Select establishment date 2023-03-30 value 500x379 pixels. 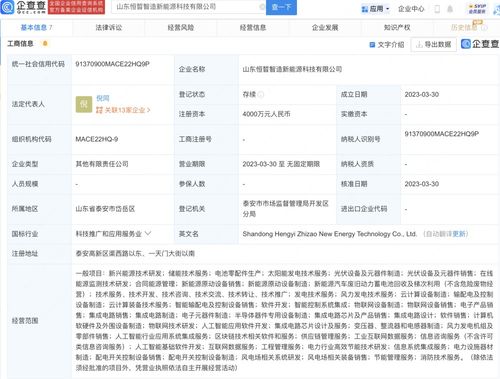coord(422,94)
